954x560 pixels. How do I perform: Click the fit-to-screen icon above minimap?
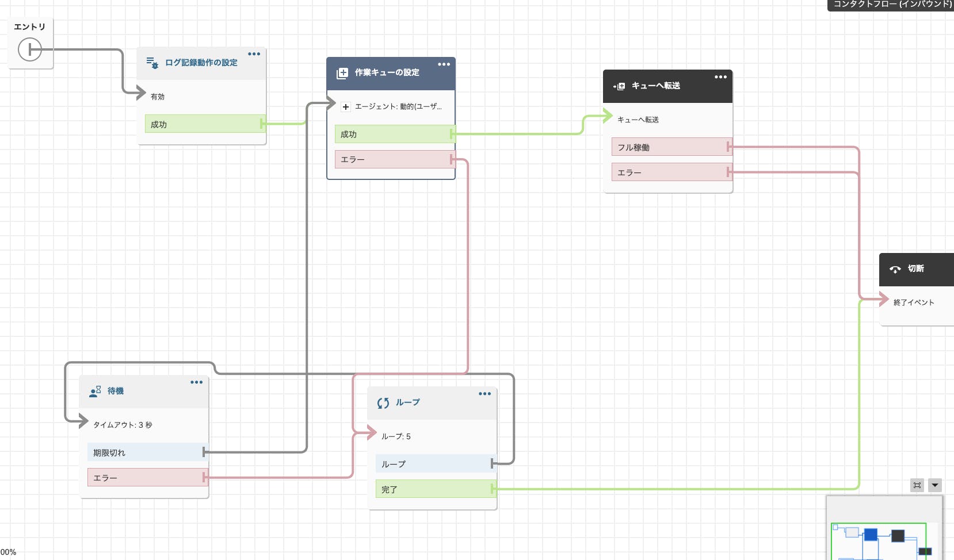tap(917, 485)
